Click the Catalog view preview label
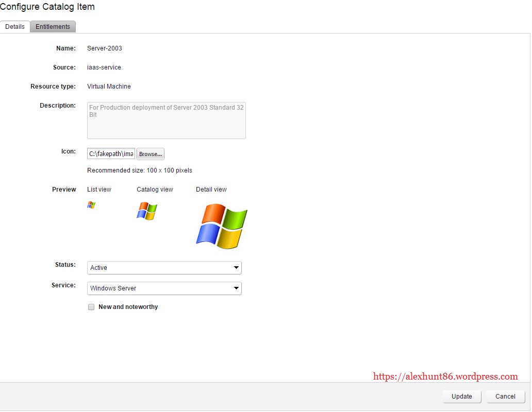532x412 pixels. pyautogui.click(x=155, y=190)
